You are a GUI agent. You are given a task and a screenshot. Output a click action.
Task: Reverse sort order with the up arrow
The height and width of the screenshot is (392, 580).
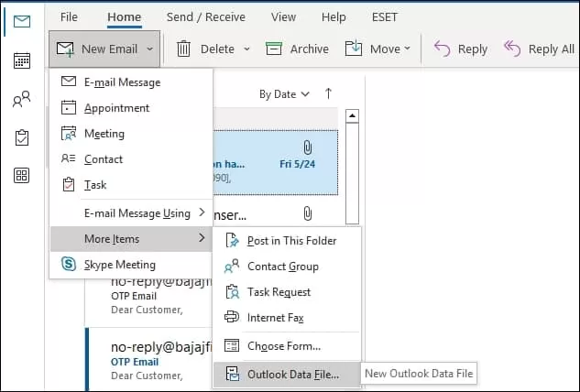pos(328,93)
